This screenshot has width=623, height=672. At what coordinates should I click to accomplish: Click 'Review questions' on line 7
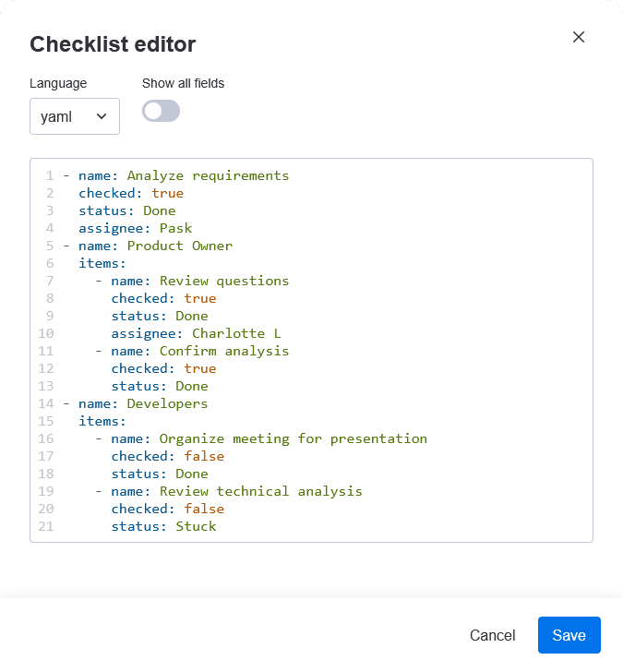coord(224,282)
